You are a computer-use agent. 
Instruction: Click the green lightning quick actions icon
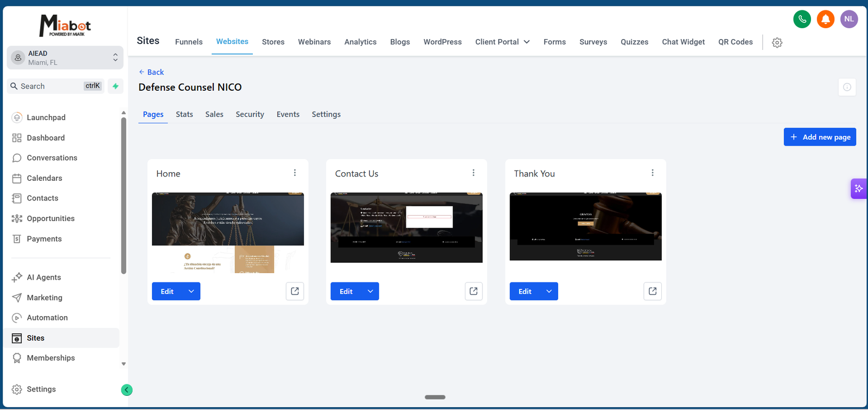point(116,86)
